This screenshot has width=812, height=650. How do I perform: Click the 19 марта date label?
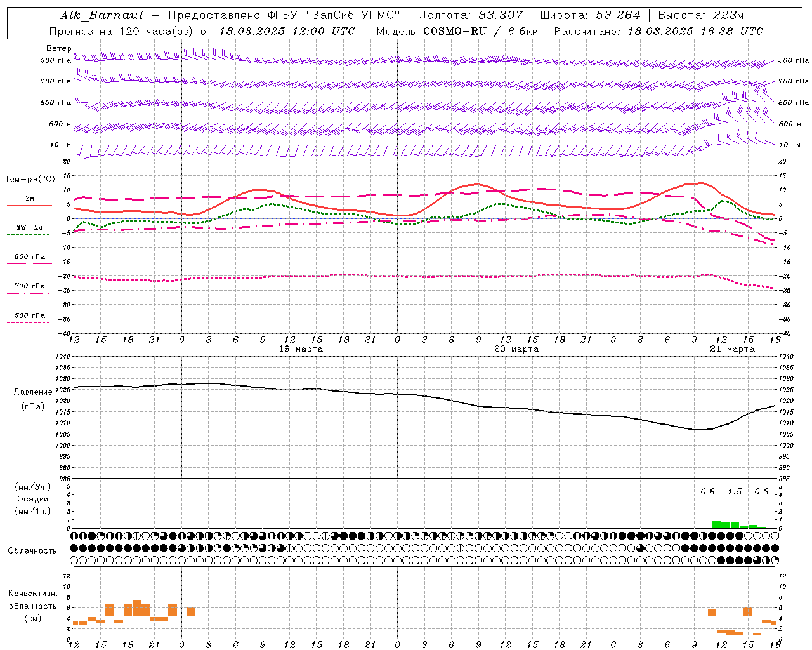[301, 349]
